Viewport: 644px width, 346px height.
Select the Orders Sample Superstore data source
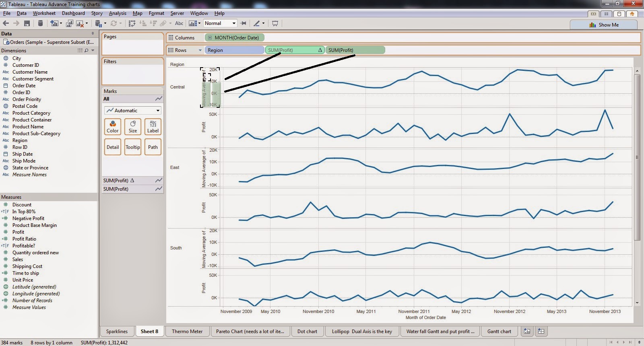48,42
